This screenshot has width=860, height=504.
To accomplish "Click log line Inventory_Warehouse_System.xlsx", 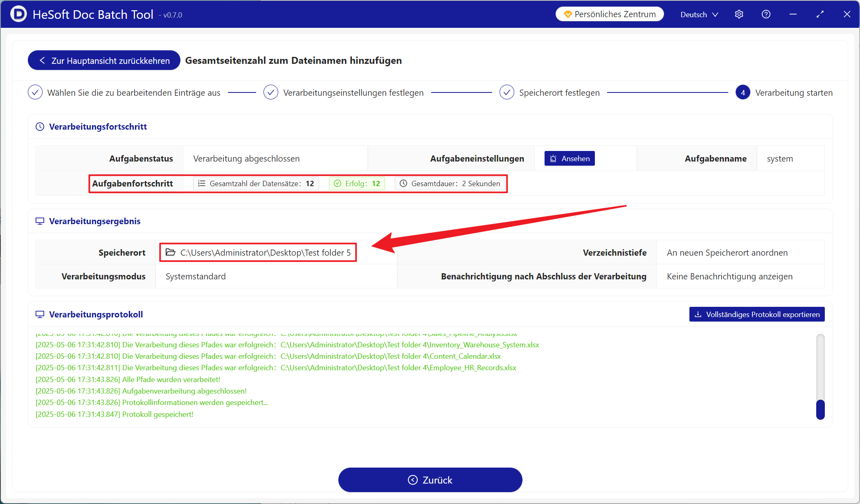I will coord(287,345).
